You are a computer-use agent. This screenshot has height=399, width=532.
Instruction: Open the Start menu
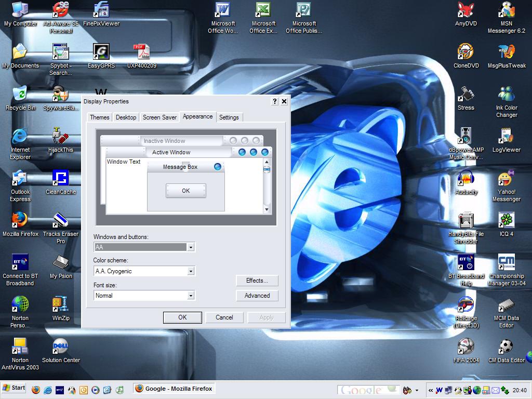point(14,388)
